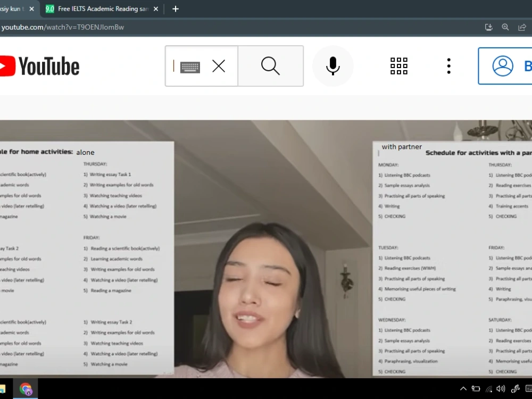Click the install app icon in address bar
The height and width of the screenshot is (399, 532).
[x=488, y=27]
